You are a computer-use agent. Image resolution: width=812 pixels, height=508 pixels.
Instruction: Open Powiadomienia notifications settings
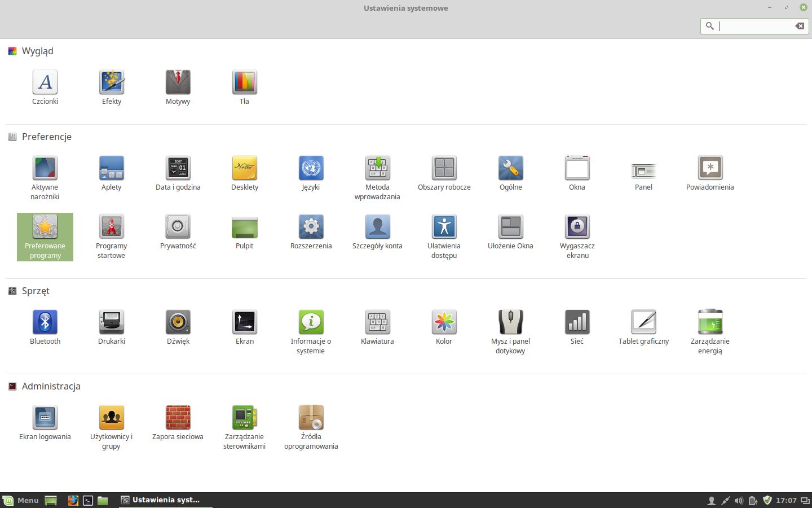point(710,173)
